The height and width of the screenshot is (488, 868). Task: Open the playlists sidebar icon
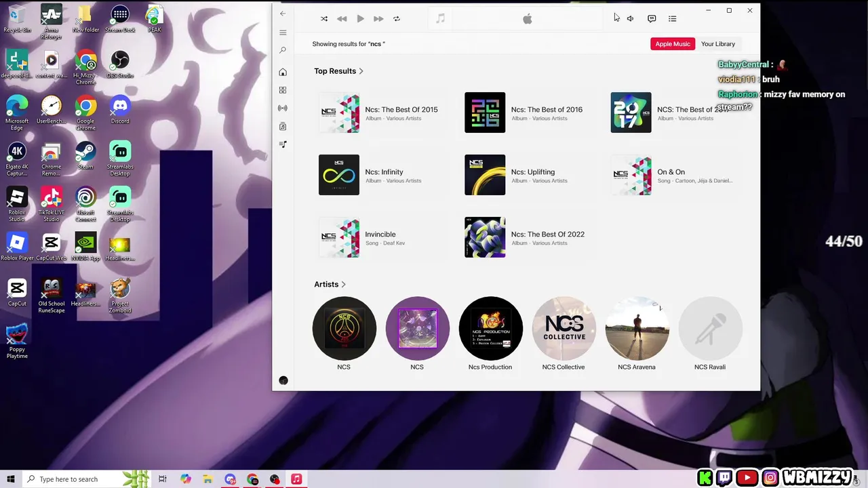283,144
